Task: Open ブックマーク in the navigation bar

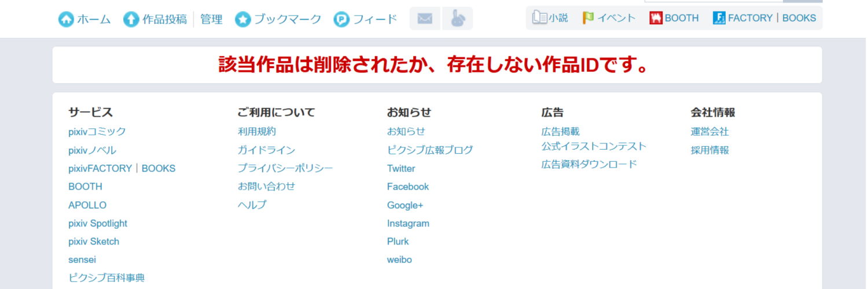Action: pyautogui.click(x=288, y=19)
